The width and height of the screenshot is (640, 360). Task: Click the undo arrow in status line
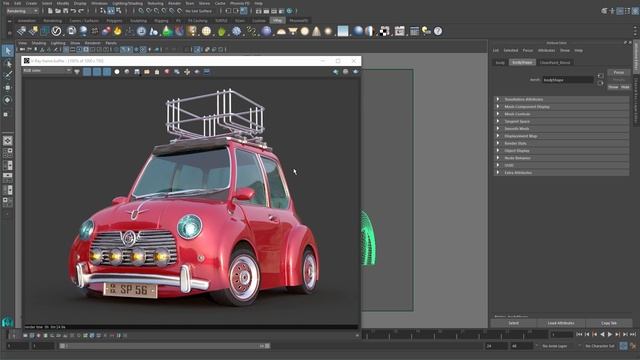pyautogui.click(x=73, y=11)
